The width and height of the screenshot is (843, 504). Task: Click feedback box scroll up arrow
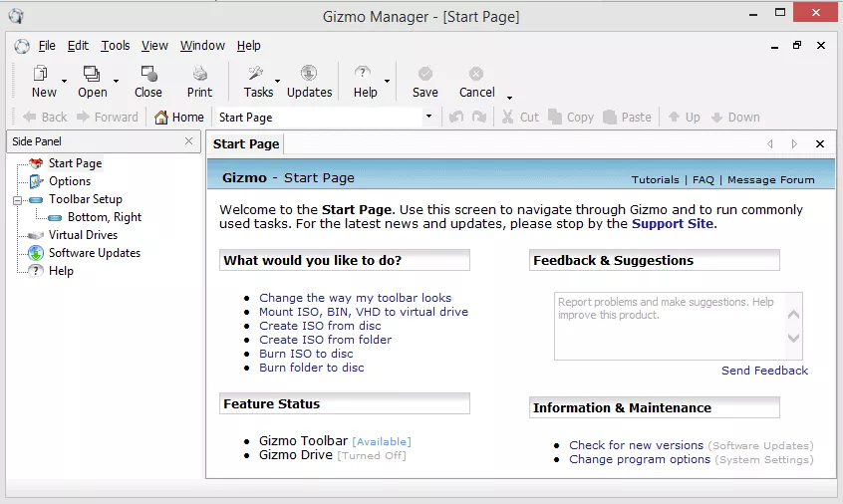pyautogui.click(x=793, y=315)
